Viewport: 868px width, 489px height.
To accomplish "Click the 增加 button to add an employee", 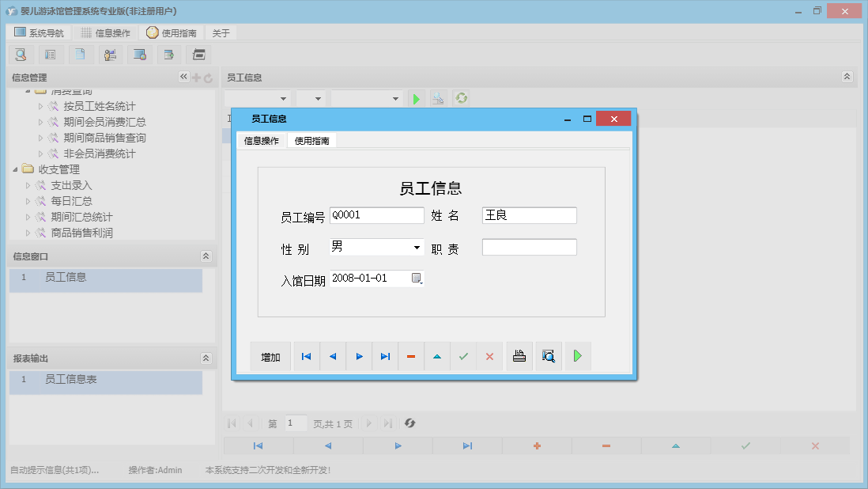I will [x=270, y=356].
